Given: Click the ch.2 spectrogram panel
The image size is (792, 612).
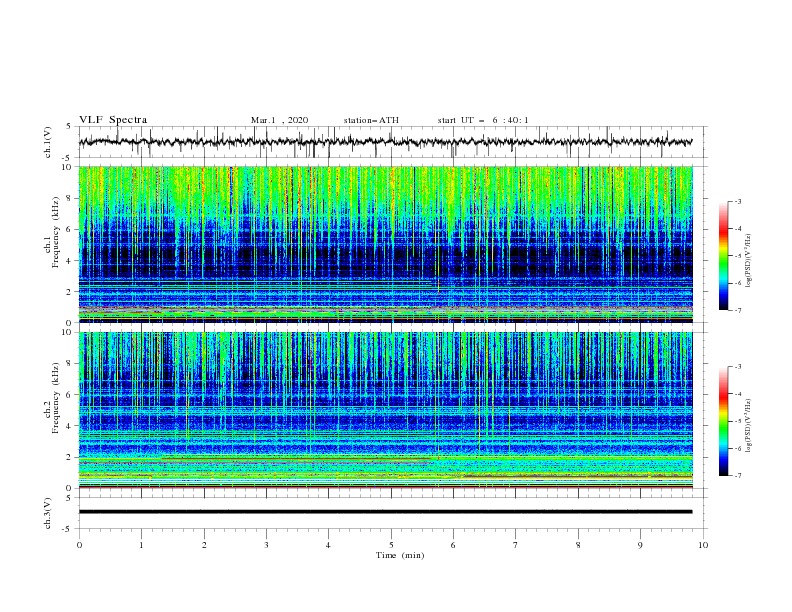Looking at the screenshot, I should pos(385,410).
